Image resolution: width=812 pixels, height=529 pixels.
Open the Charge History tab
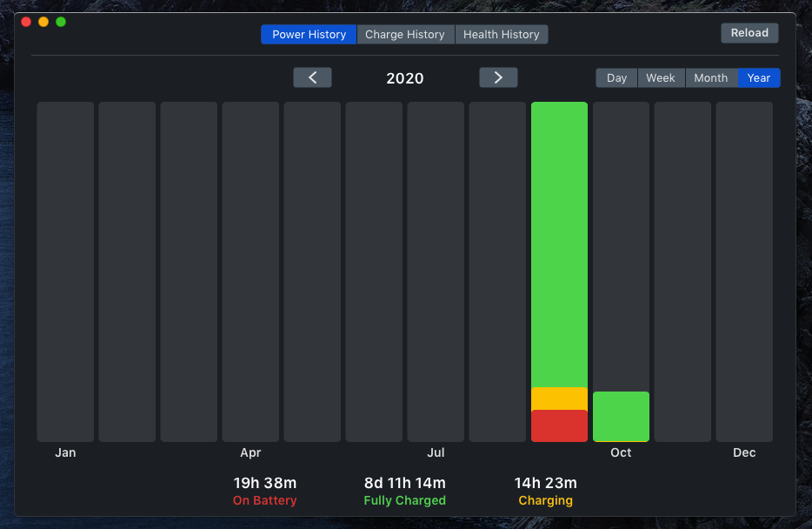pos(405,34)
